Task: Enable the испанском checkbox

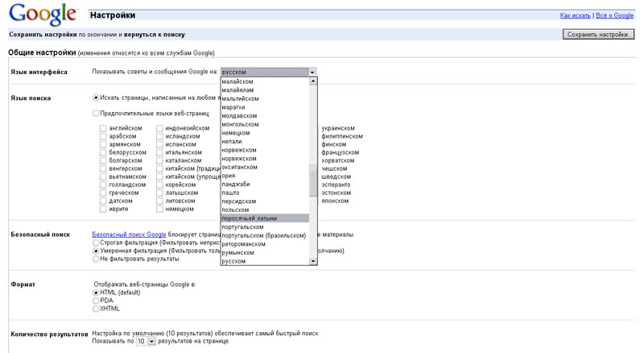Action: 159,144
